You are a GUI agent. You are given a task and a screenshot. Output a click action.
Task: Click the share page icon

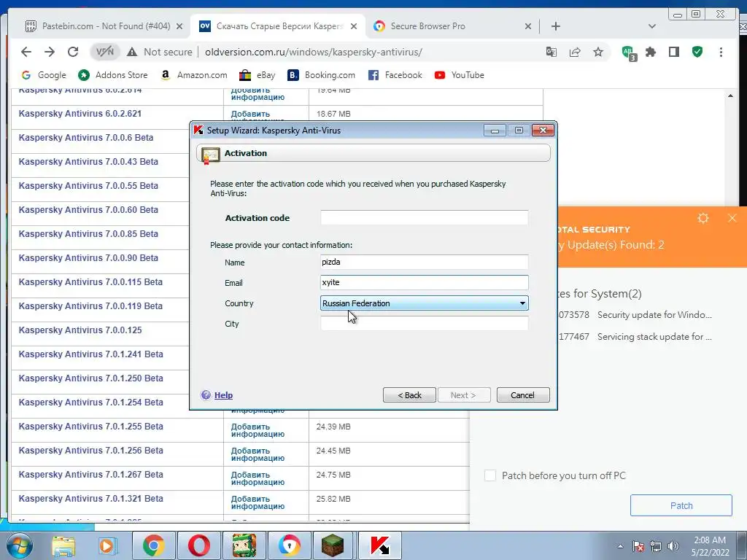[575, 52]
